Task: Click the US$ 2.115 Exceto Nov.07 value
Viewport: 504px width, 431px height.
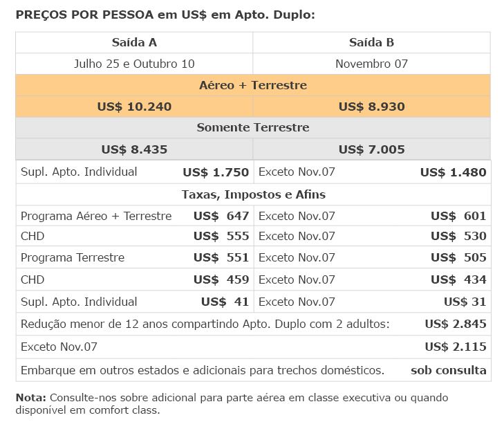Action: pyautogui.click(x=456, y=347)
